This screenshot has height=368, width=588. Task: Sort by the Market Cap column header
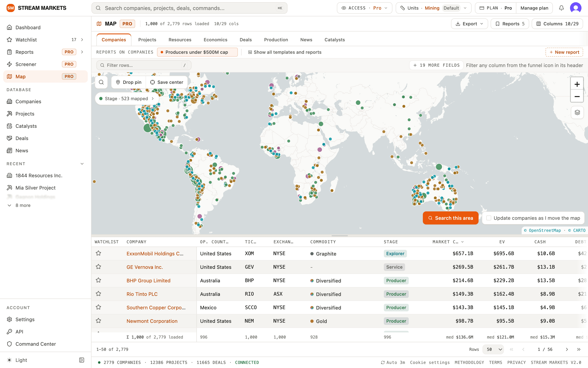click(x=448, y=242)
